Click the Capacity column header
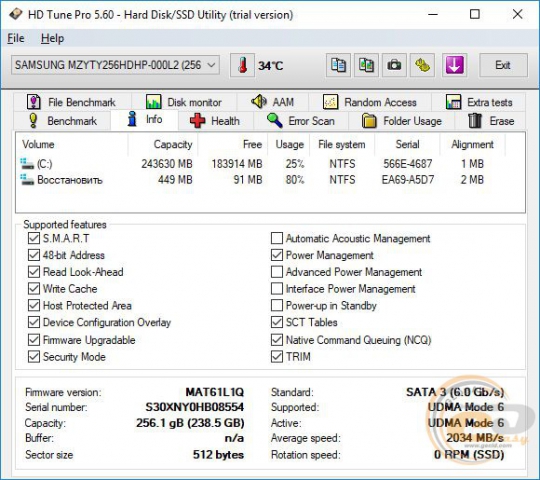Viewport: 540px width, 480px height. [x=163, y=144]
